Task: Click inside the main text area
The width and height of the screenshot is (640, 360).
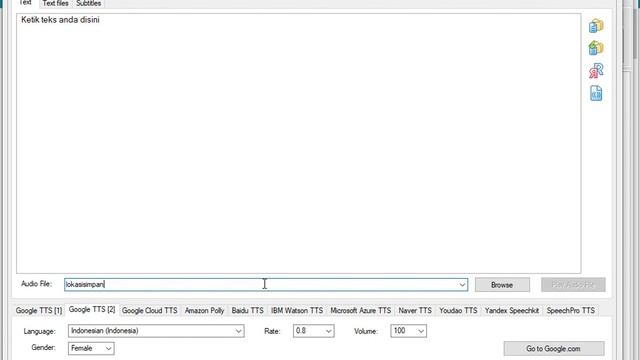Action: point(298,143)
